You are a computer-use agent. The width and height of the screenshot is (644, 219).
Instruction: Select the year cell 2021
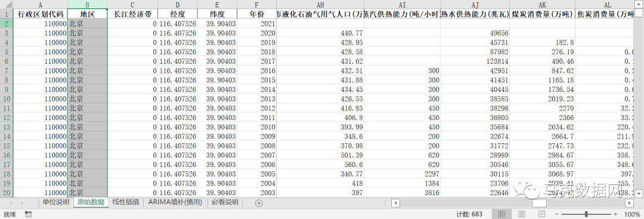point(256,23)
